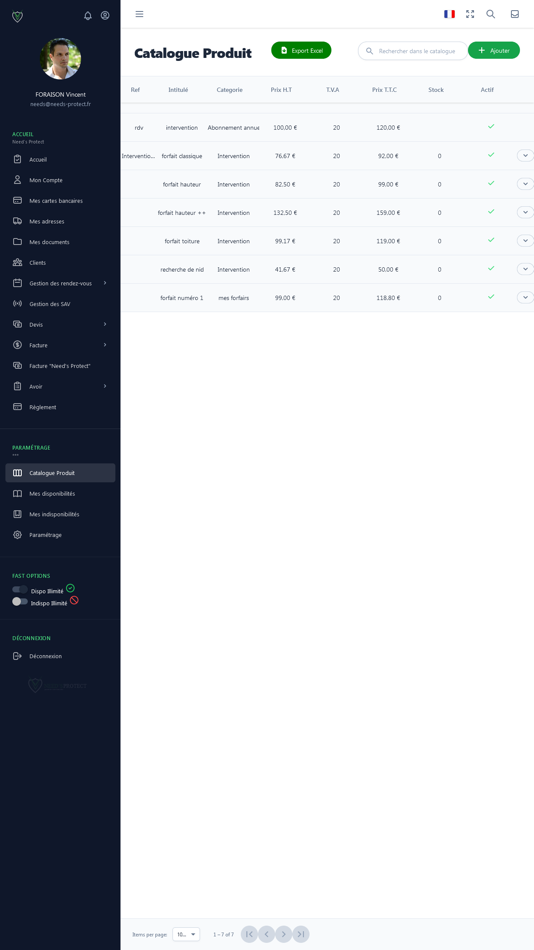
Task: Expand the Facture submenu
Action: (59, 345)
